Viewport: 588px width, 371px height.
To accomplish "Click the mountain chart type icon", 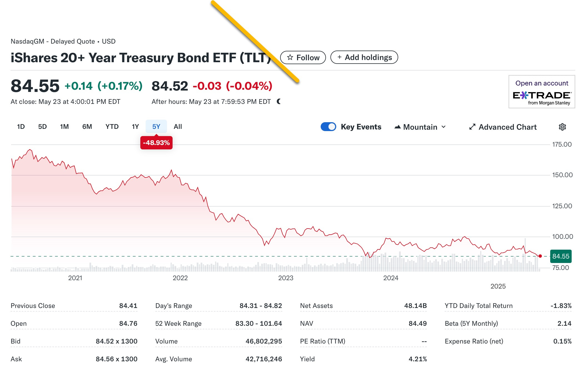I will pos(398,127).
